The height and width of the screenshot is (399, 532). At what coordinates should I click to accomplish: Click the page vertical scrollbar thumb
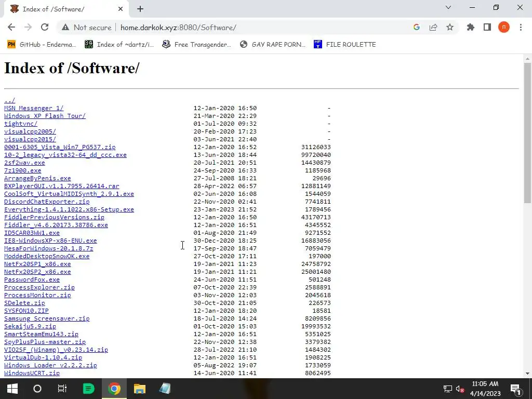[x=527, y=133]
